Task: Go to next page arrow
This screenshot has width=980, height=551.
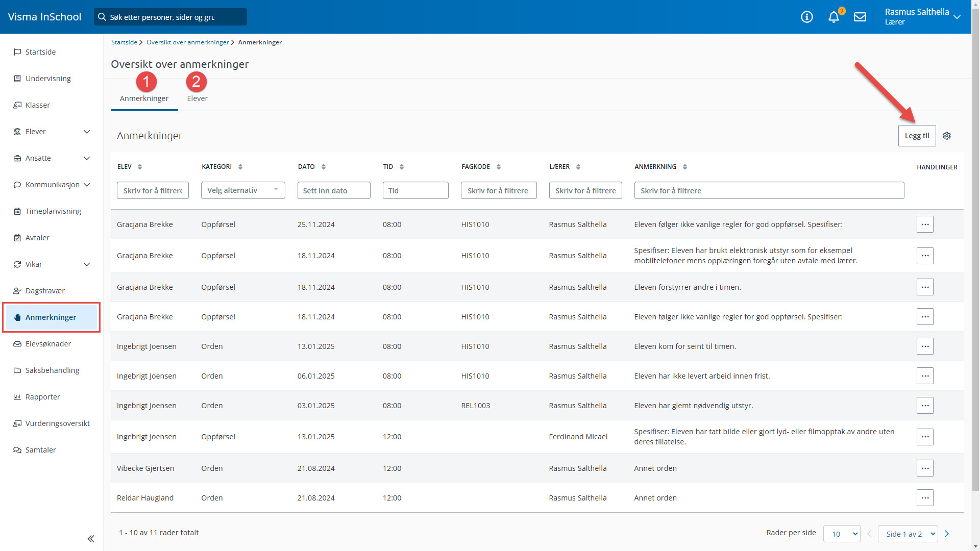Action: click(947, 534)
